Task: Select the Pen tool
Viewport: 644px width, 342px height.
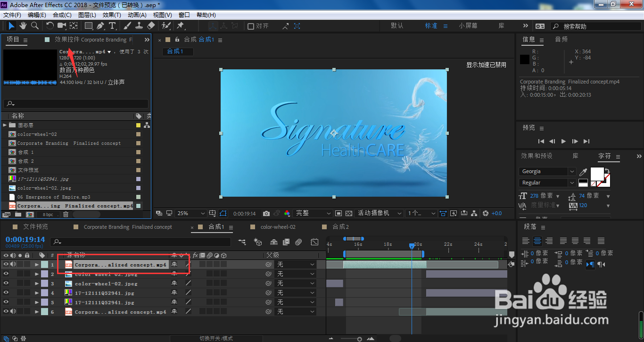Action: [x=100, y=25]
